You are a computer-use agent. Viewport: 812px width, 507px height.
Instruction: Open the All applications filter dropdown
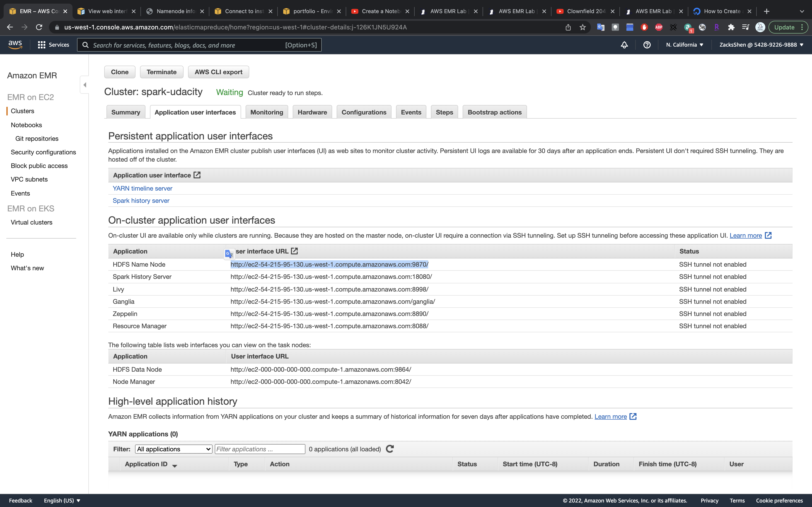pos(174,449)
